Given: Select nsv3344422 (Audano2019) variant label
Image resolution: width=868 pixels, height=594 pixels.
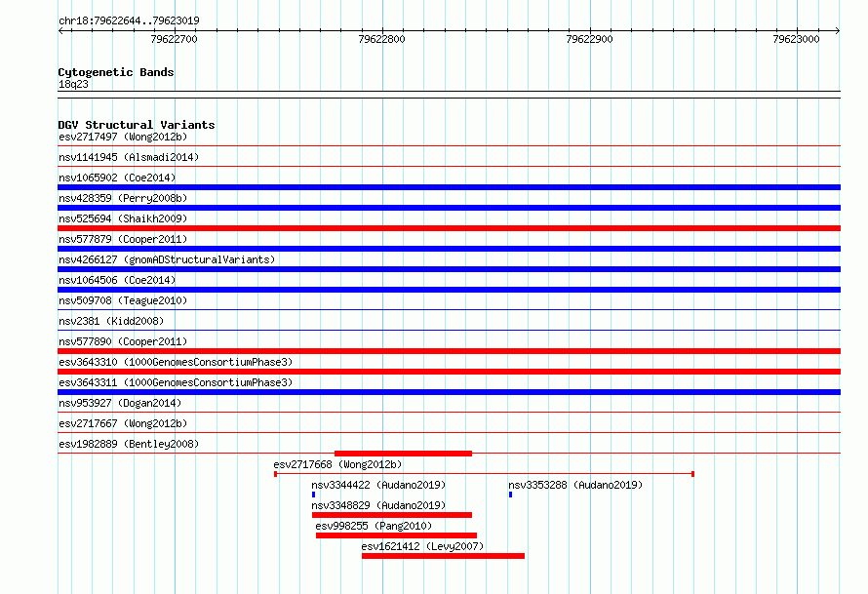Looking at the screenshot, I should click(378, 485).
